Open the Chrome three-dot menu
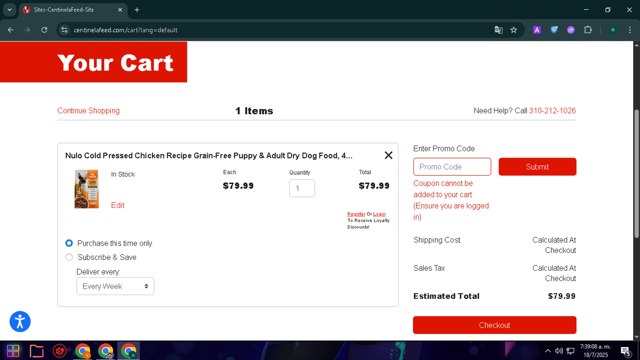640x360 pixels. [630, 30]
